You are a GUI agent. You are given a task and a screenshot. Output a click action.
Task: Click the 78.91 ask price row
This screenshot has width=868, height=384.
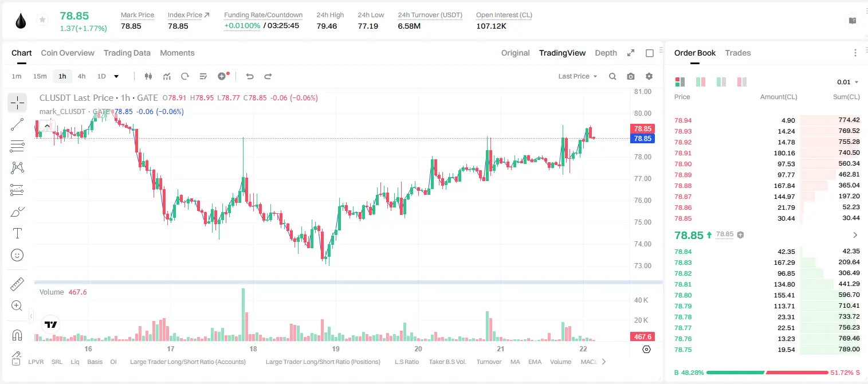(x=767, y=153)
